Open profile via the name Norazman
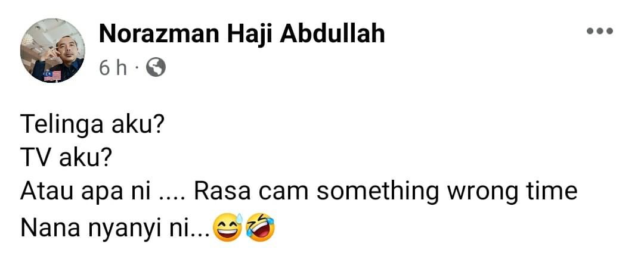 click(x=159, y=35)
